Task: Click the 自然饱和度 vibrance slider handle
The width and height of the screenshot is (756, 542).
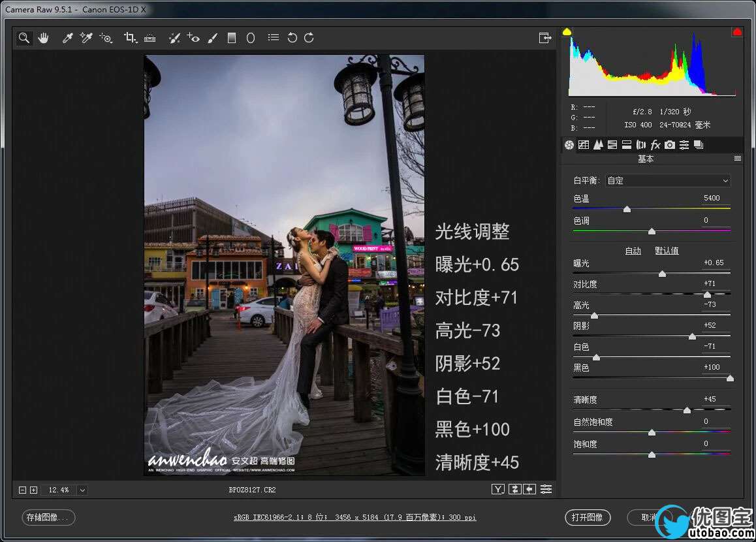Action: pos(652,432)
